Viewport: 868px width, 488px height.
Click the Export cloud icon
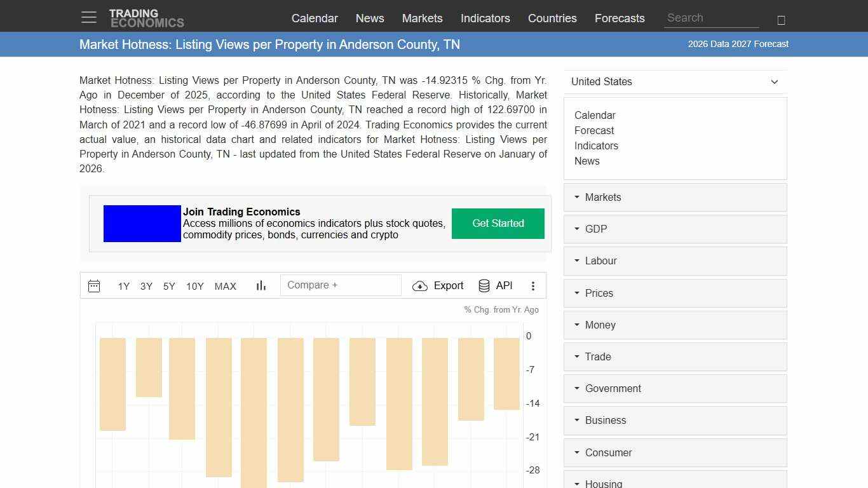(x=420, y=286)
